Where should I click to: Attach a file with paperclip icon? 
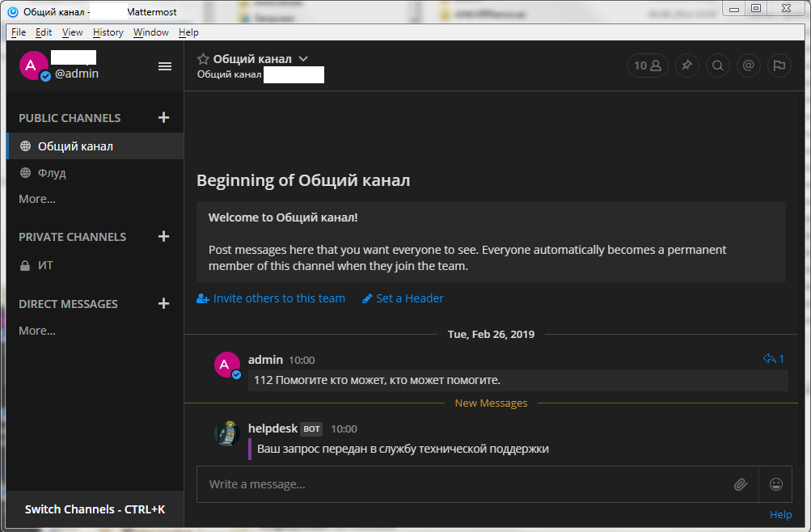tap(740, 484)
